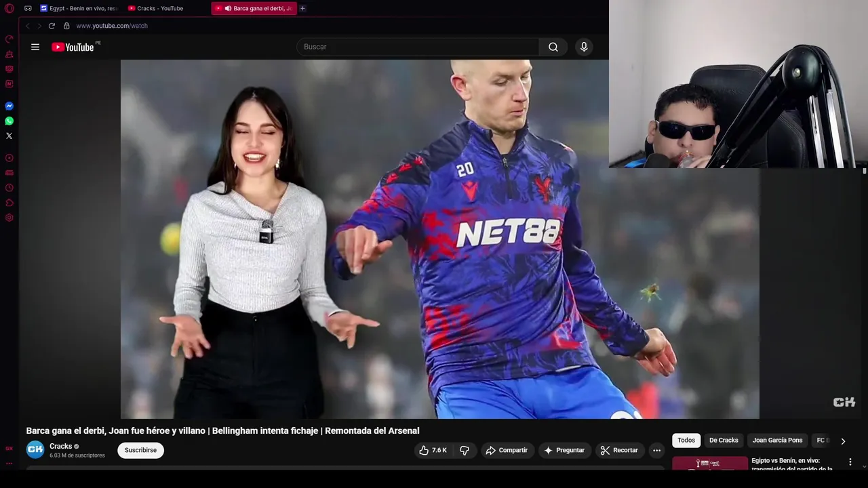Select the Joan García Pons chip
The width and height of the screenshot is (868, 488).
click(777, 441)
